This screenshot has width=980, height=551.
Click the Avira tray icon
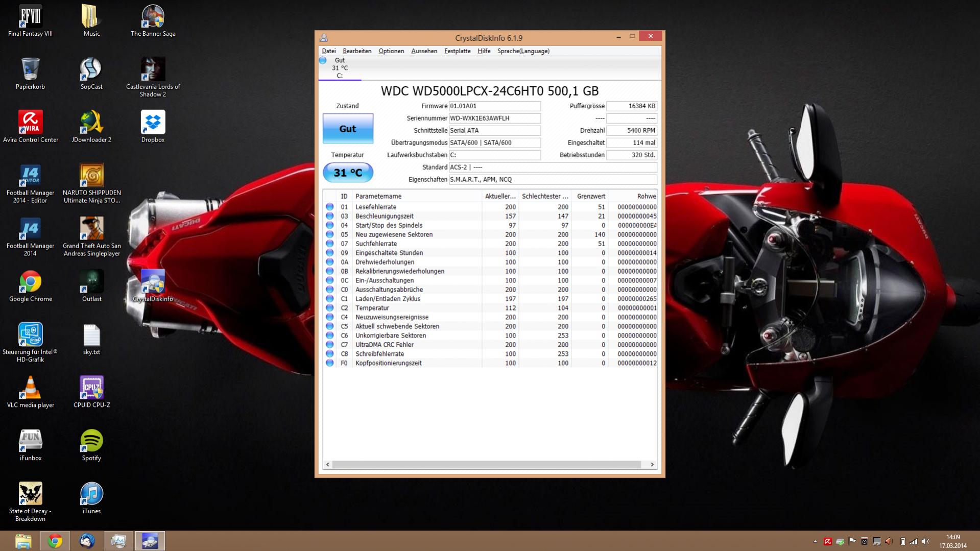pos(828,541)
